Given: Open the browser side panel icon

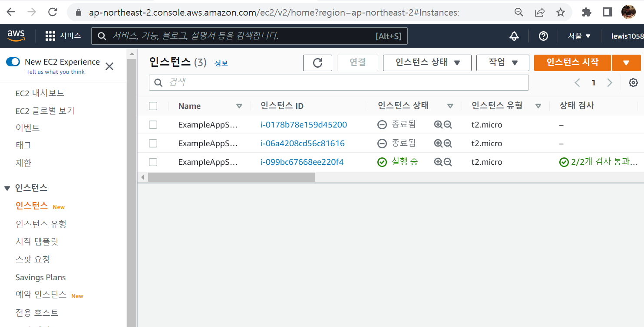Looking at the screenshot, I should pos(608,12).
